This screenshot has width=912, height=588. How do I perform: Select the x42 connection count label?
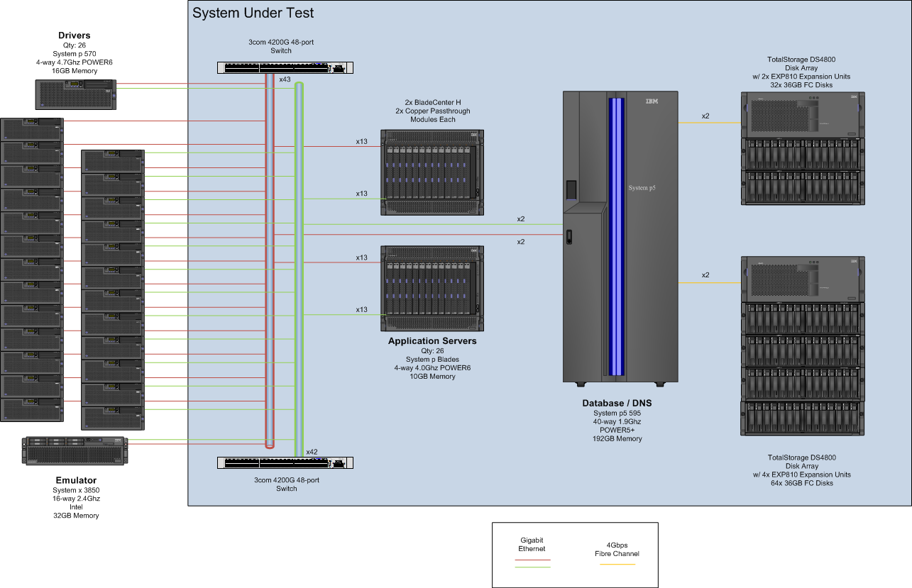click(x=312, y=452)
